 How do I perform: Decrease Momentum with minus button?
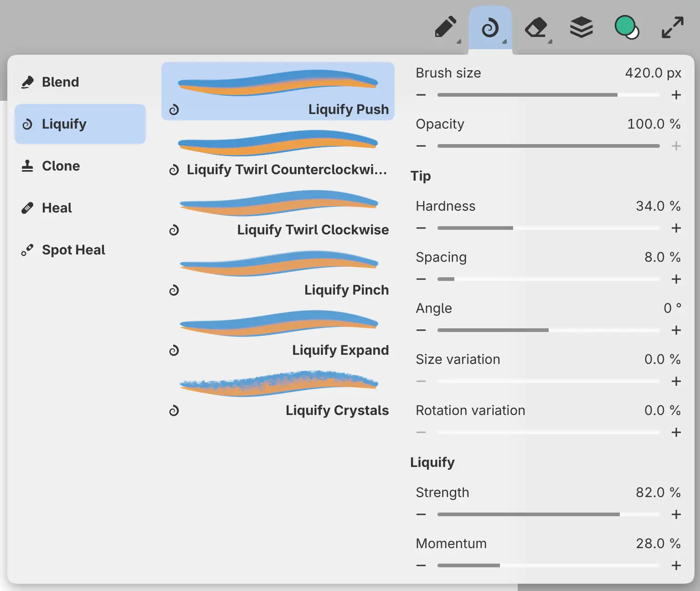[x=421, y=565]
